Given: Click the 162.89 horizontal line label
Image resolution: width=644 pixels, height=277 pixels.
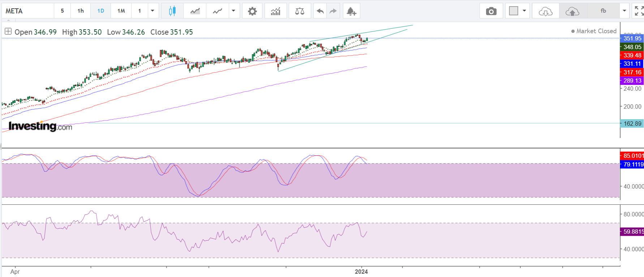Looking at the screenshot, I should [632, 124].
